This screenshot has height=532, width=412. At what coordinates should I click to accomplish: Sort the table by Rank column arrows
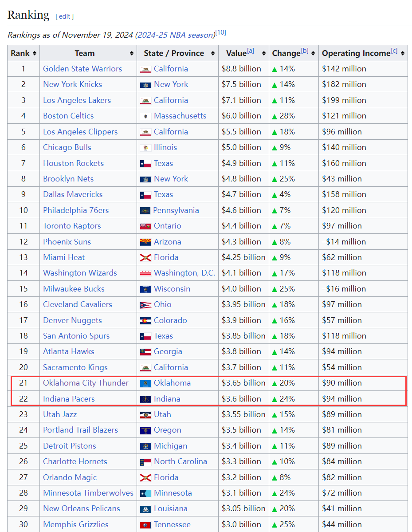[x=35, y=53]
